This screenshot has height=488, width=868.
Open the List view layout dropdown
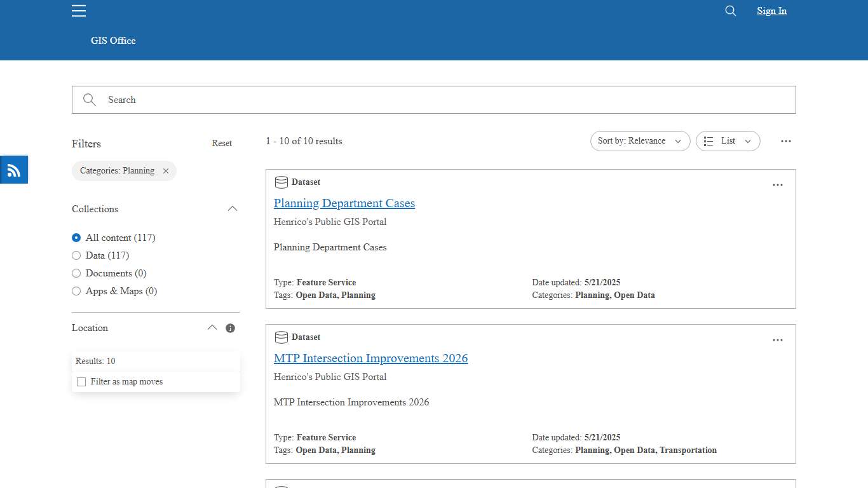tap(728, 141)
